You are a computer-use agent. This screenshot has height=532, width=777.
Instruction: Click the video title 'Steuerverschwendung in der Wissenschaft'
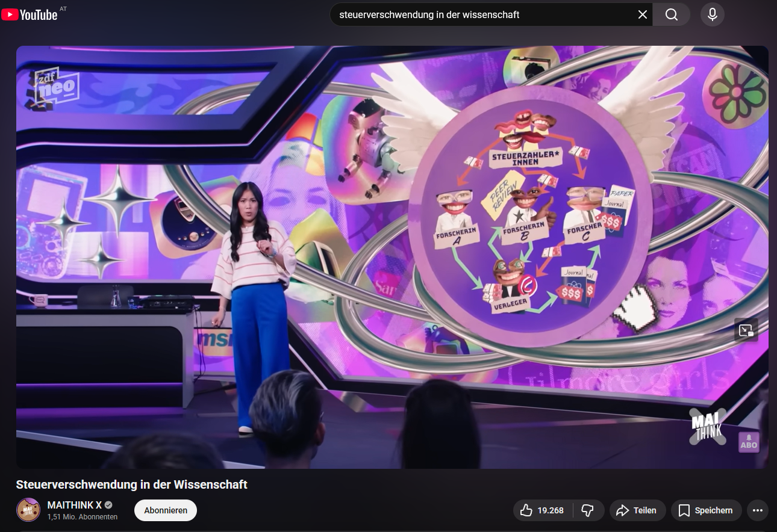click(x=132, y=484)
